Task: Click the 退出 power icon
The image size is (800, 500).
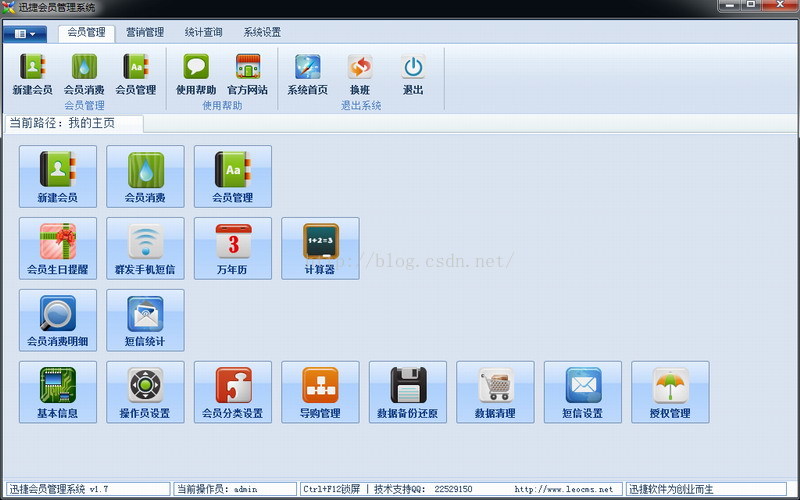Action: (413, 72)
